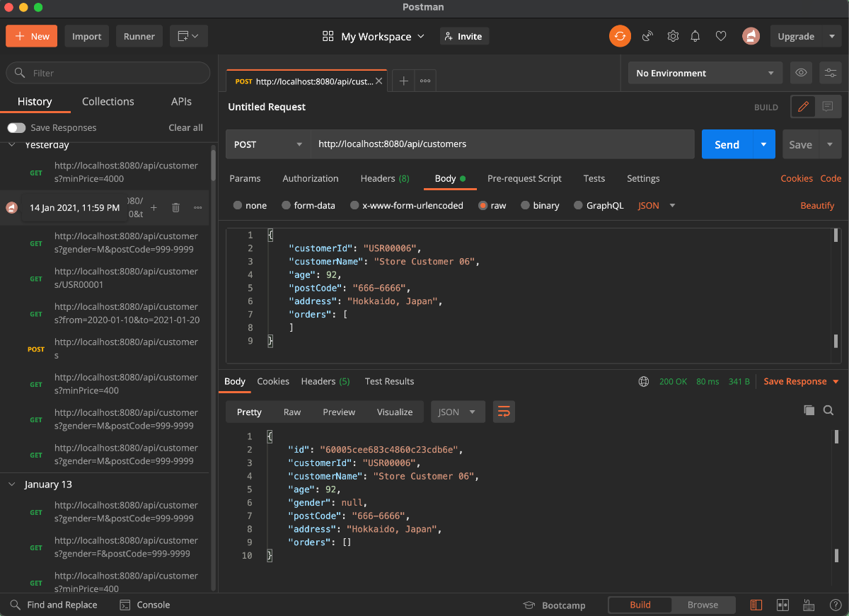849x616 pixels.
Task: Open the Authorization request tab
Action: (x=311, y=178)
